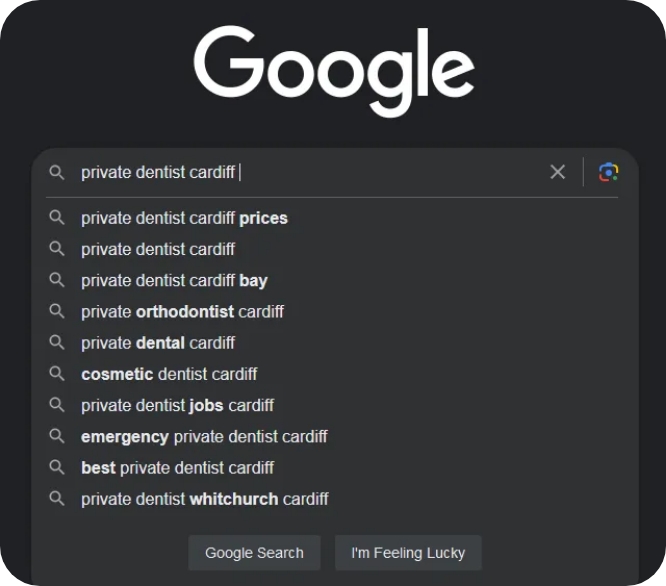Viewport: 666px width, 586px height.
Task: Choose 'private dental cardiff' suggestion
Action: [158, 343]
